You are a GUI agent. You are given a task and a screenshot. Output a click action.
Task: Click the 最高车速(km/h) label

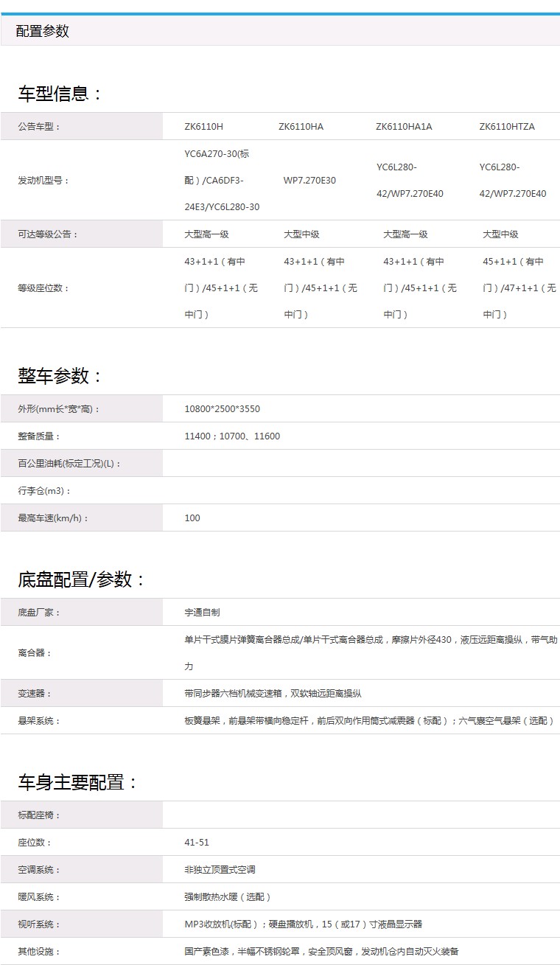pos(54,518)
